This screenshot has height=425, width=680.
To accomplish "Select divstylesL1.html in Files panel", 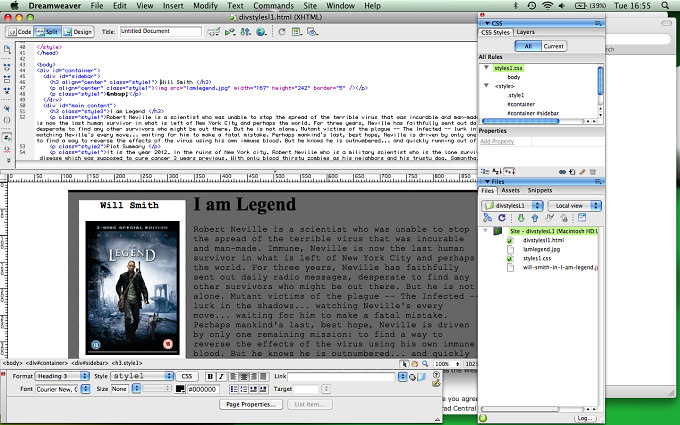I will pos(543,240).
